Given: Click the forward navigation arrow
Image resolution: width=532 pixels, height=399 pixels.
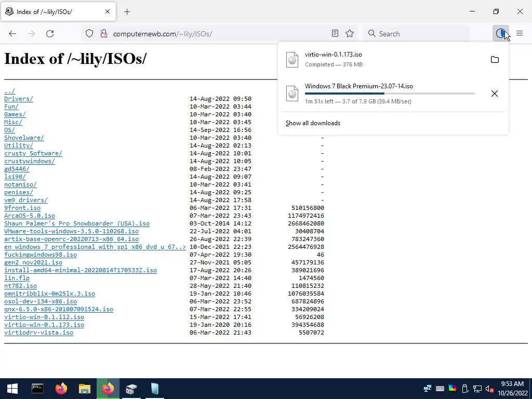Looking at the screenshot, I should pos(31,34).
